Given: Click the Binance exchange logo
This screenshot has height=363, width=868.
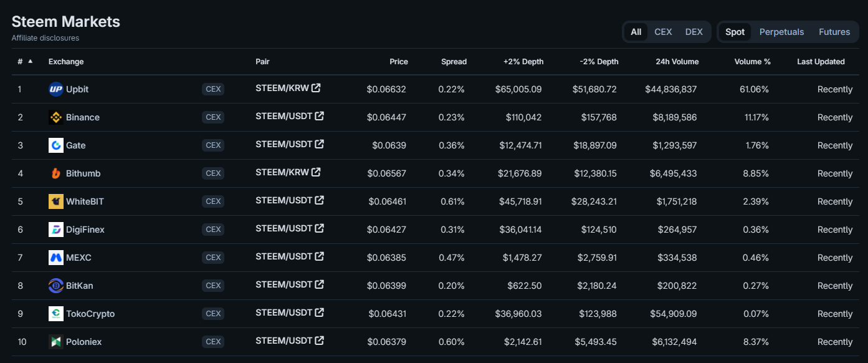Looking at the screenshot, I should click(x=56, y=117).
